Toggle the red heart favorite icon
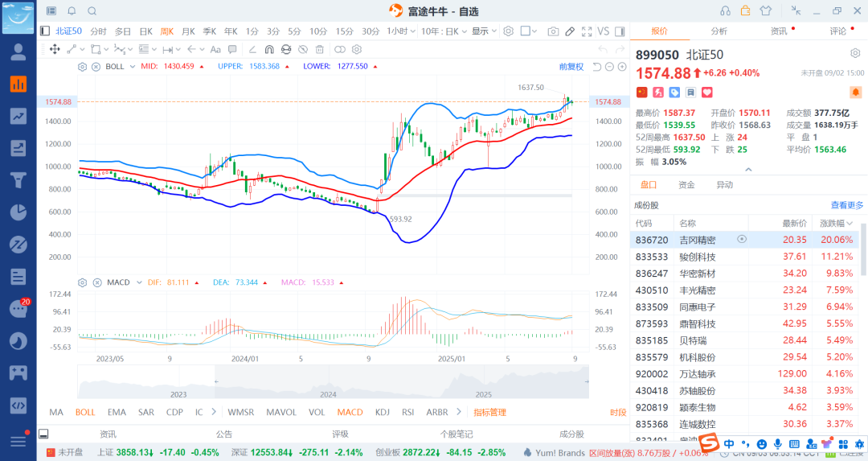The width and height of the screenshot is (868, 461). (x=707, y=92)
